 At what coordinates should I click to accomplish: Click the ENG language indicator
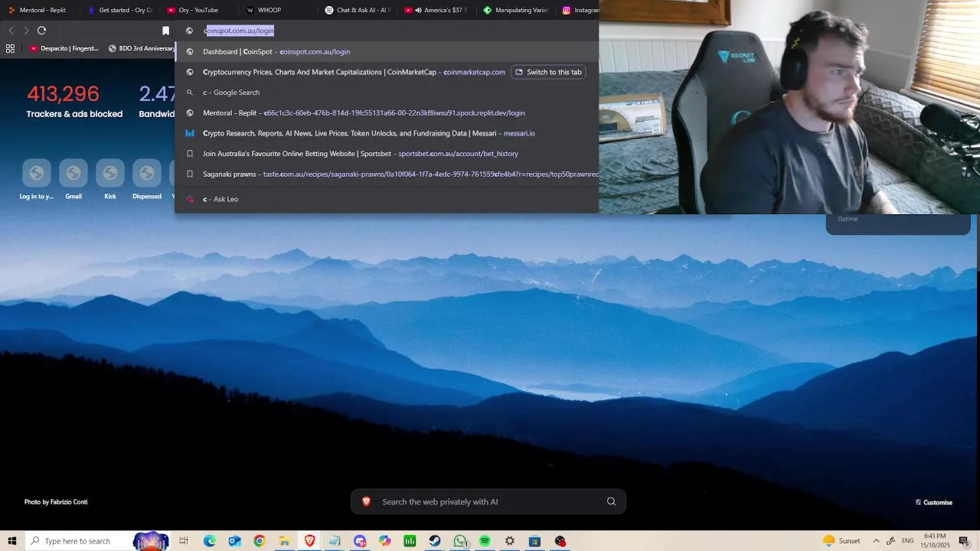pos(908,541)
